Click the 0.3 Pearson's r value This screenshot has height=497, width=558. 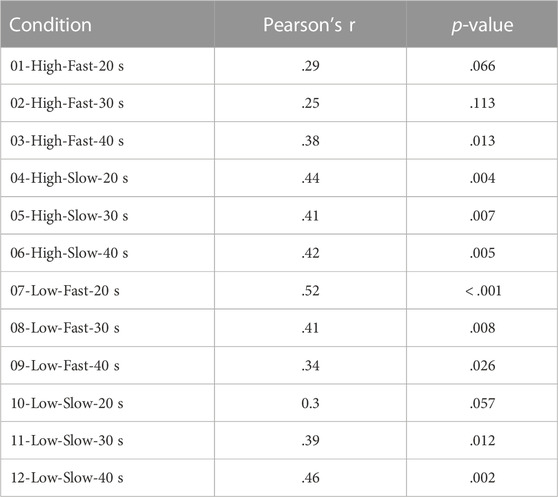coord(310,403)
